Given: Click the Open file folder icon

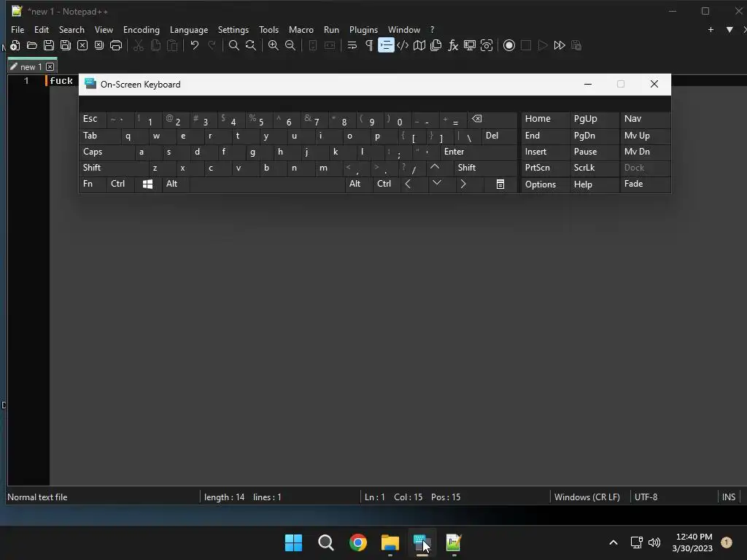Looking at the screenshot, I should [x=32, y=45].
